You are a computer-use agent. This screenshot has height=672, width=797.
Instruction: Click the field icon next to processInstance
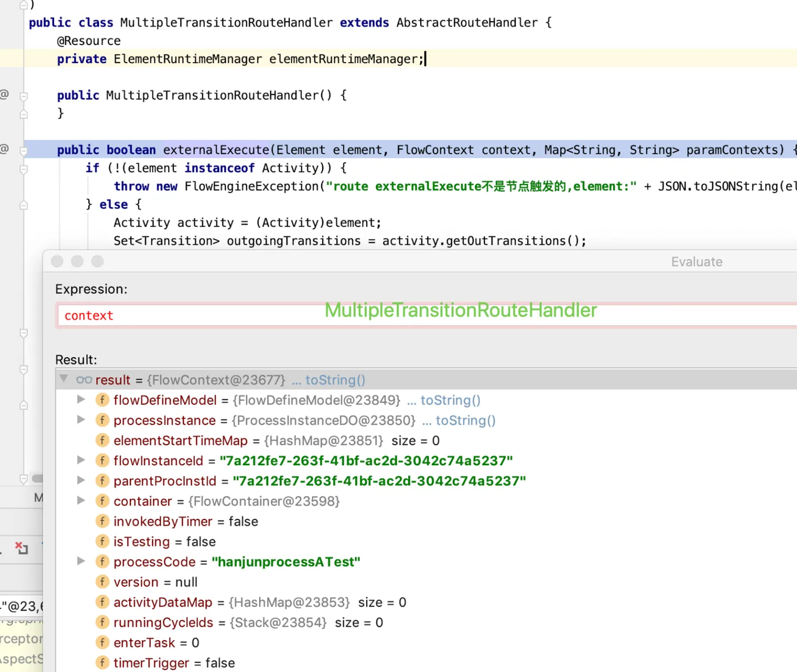pyautogui.click(x=102, y=420)
